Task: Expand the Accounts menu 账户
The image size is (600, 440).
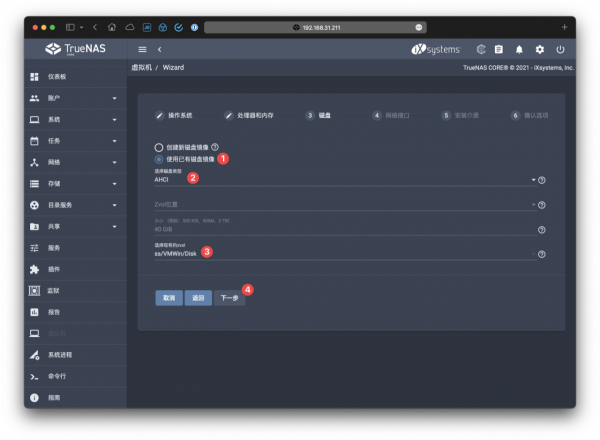Action: point(75,98)
